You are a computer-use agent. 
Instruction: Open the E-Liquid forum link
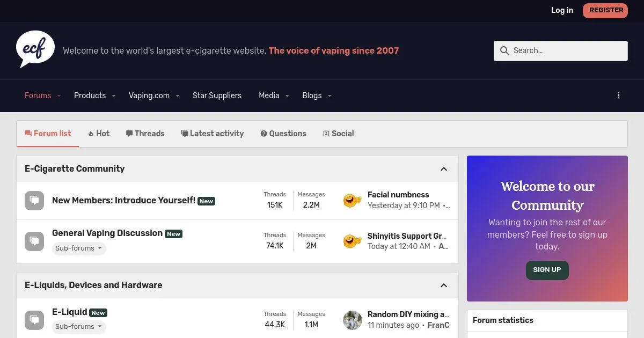pos(69,312)
